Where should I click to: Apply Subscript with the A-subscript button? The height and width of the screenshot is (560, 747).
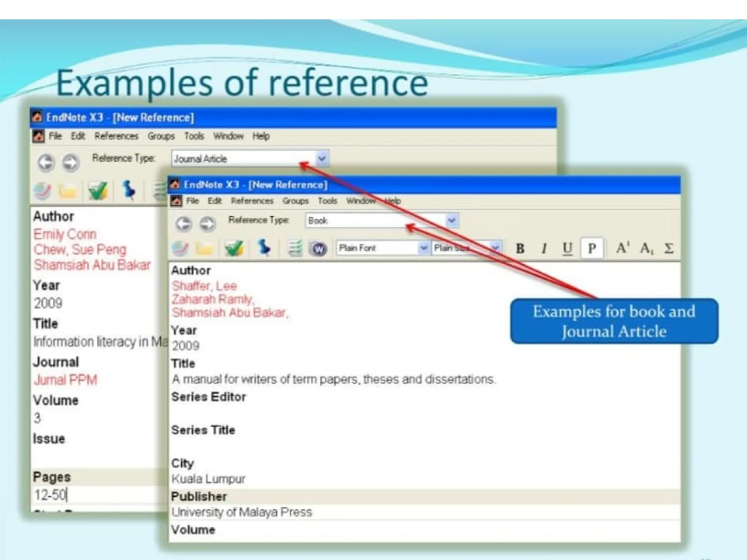[646, 249]
